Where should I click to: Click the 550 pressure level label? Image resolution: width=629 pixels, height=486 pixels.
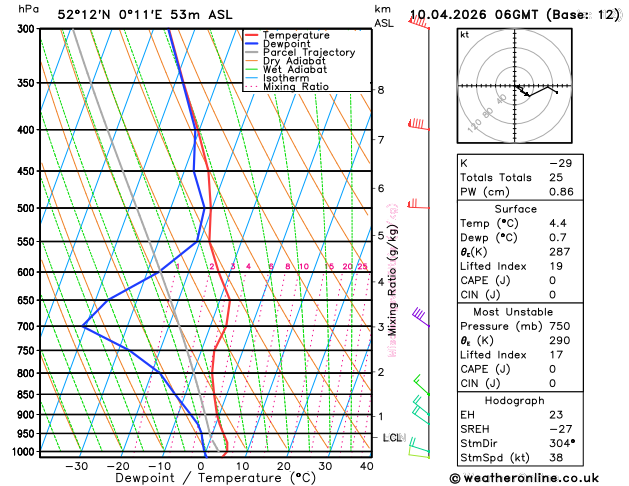(x=28, y=242)
